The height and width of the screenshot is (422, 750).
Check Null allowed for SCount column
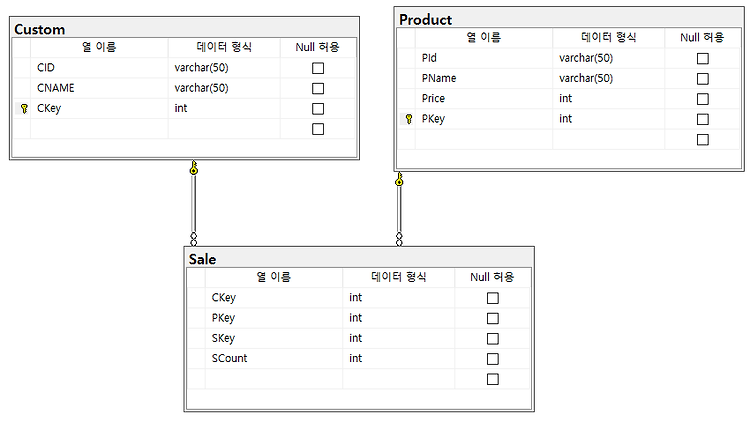point(493,359)
